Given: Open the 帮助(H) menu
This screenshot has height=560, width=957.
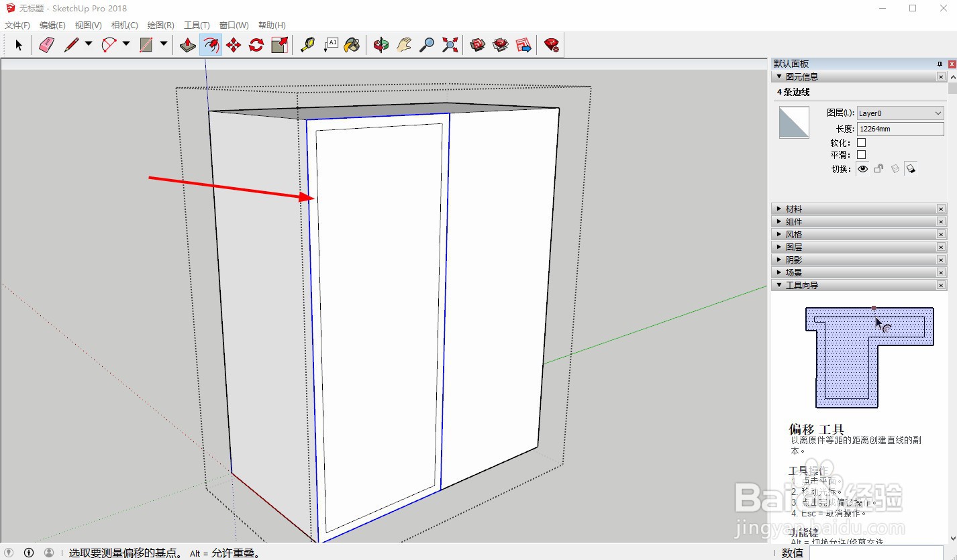Looking at the screenshot, I should (272, 25).
